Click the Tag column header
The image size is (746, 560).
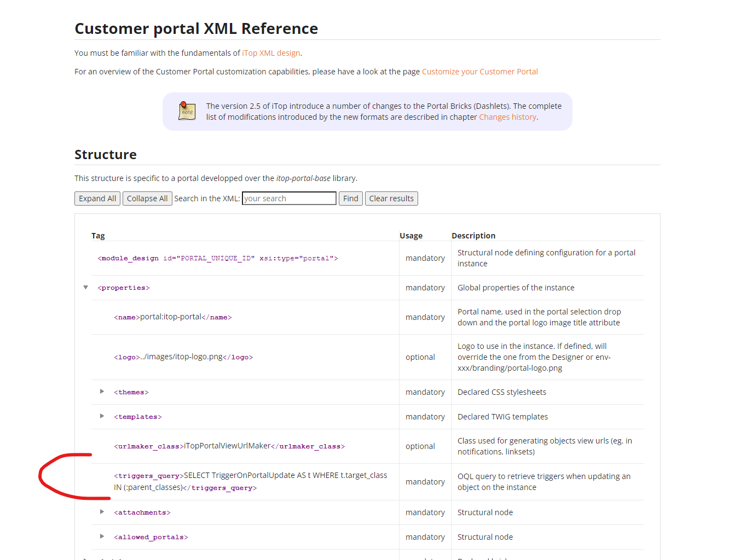click(98, 236)
